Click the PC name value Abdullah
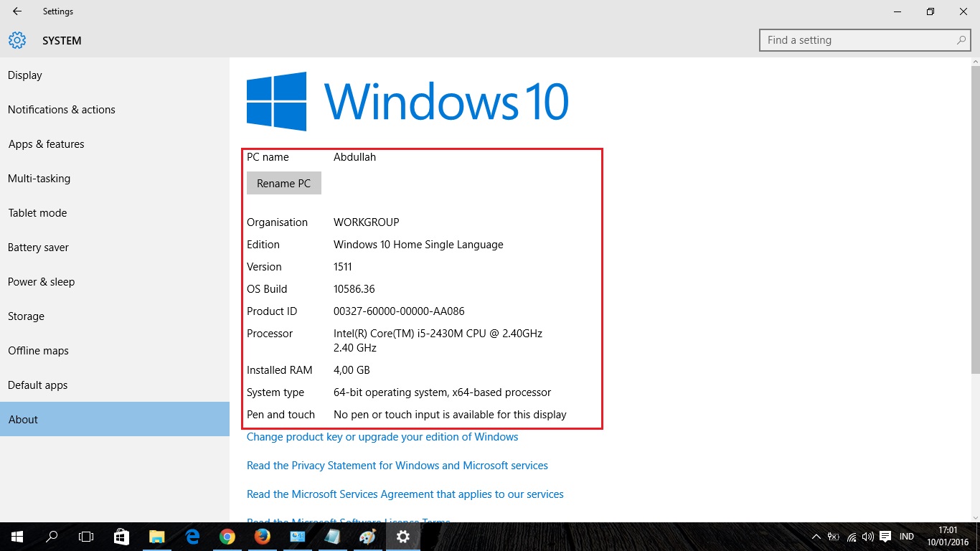Viewport: 980px width, 551px height. 354,157
